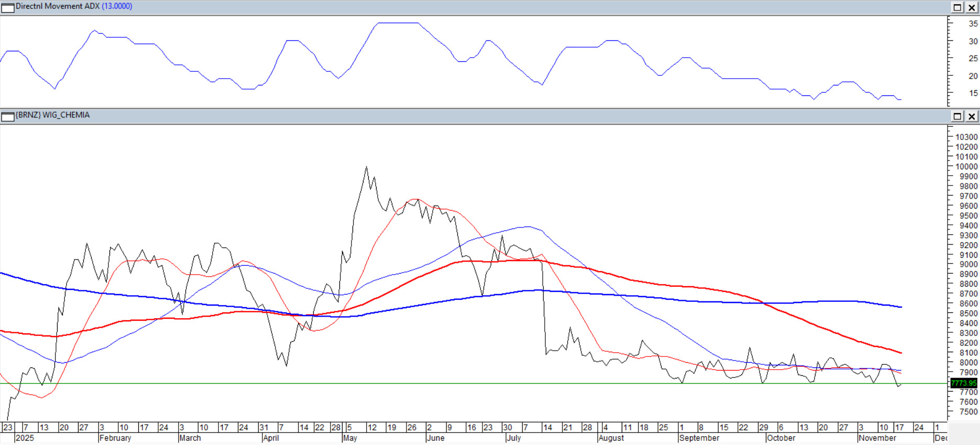Select the April label on date axis

point(271,438)
